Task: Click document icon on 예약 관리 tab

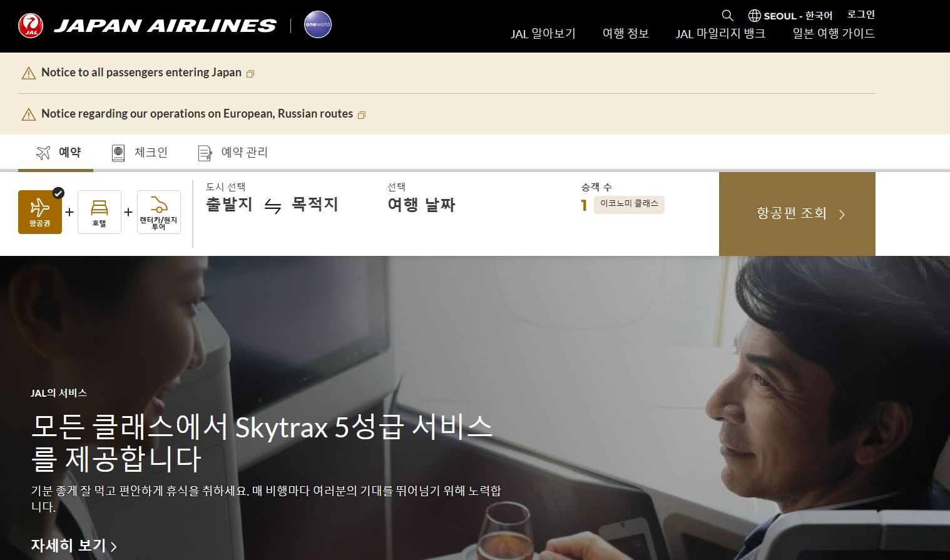Action: (x=205, y=153)
